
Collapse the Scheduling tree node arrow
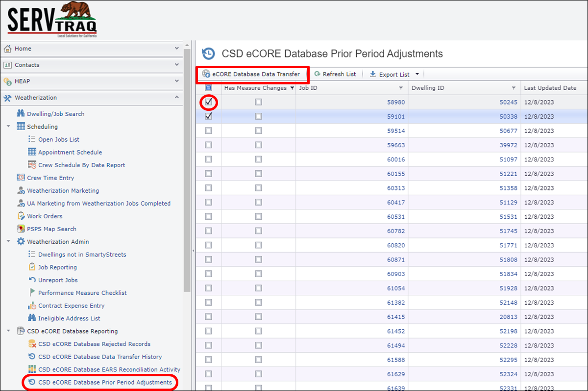(x=9, y=127)
